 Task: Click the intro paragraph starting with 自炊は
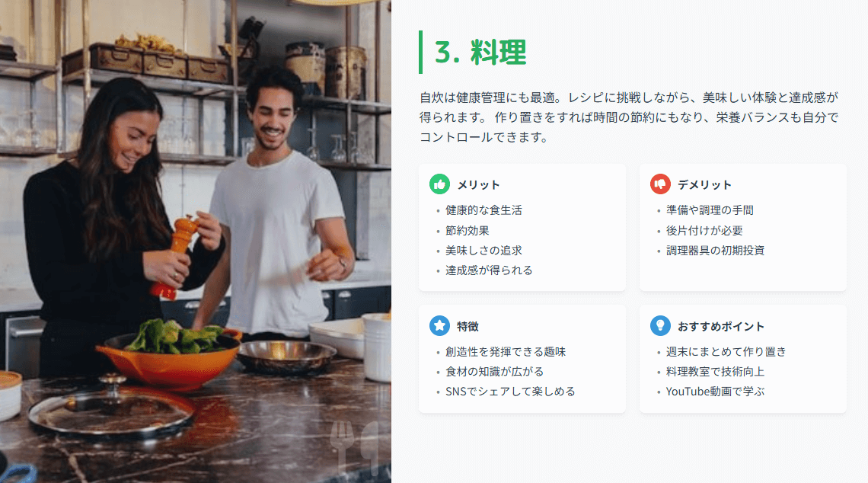point(629,117)
